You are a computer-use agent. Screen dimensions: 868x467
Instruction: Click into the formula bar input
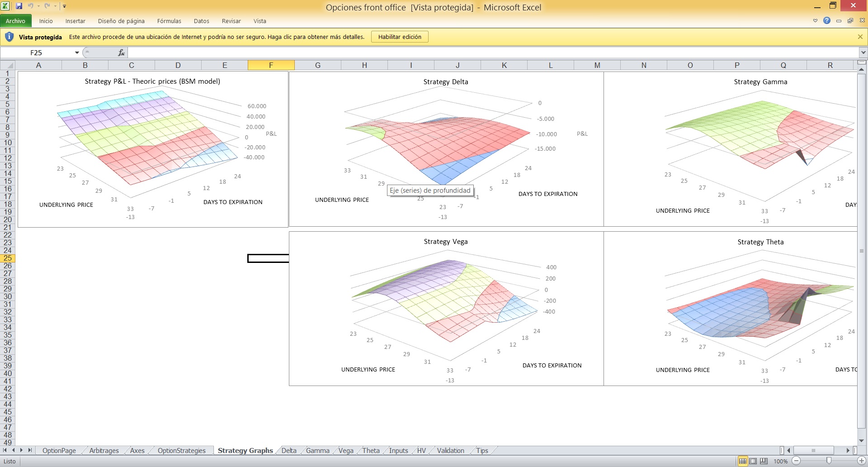point(493,52)
